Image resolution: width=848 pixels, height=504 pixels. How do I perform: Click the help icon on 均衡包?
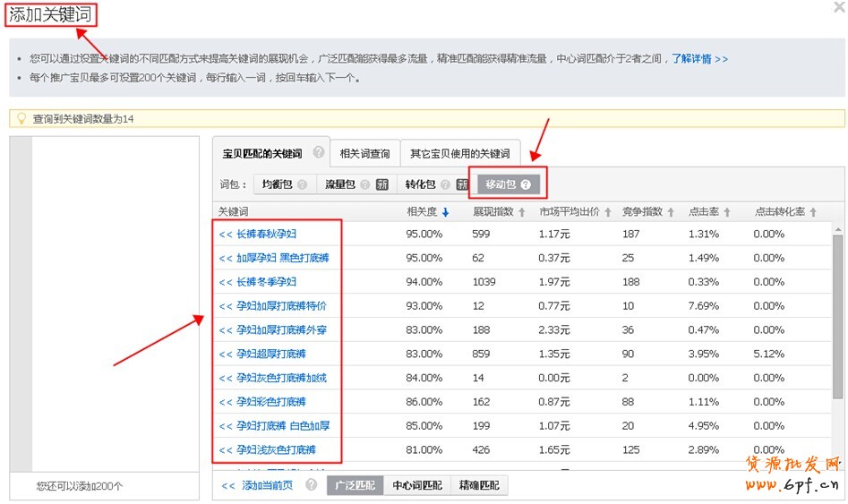coord(302,184)
